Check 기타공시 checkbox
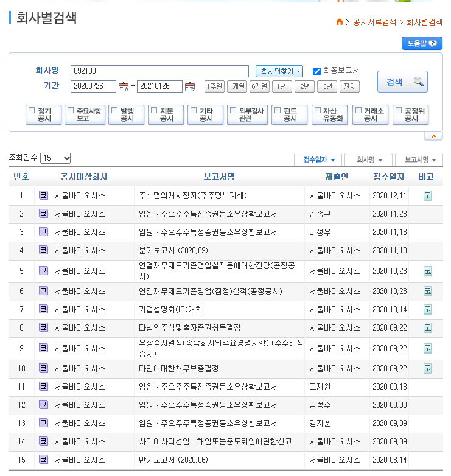 [x=194, y=110]
